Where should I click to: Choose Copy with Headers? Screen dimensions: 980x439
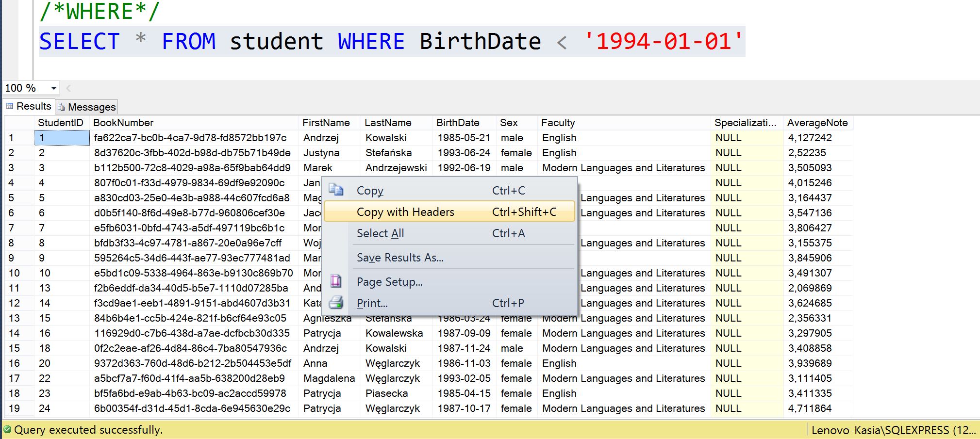click(449, 212)
